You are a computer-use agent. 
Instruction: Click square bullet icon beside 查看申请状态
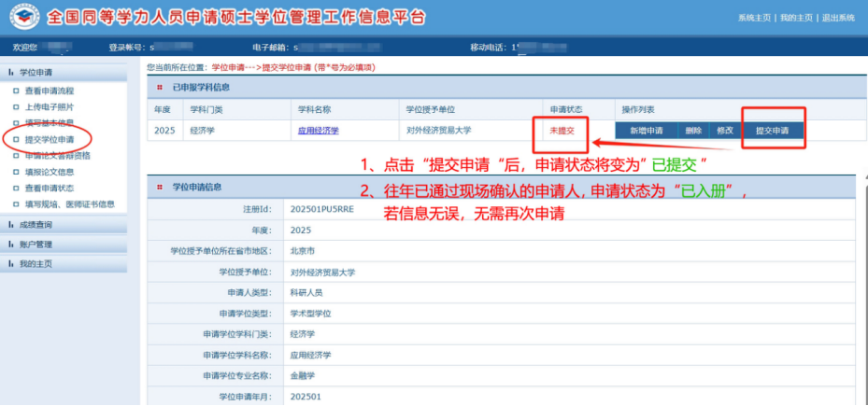pos(16,188)
